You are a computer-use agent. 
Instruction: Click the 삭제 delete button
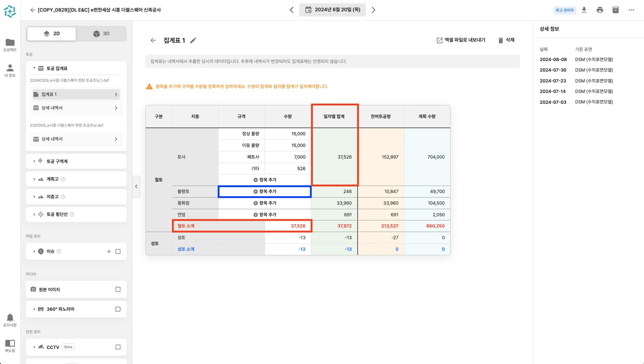(506, 40)
